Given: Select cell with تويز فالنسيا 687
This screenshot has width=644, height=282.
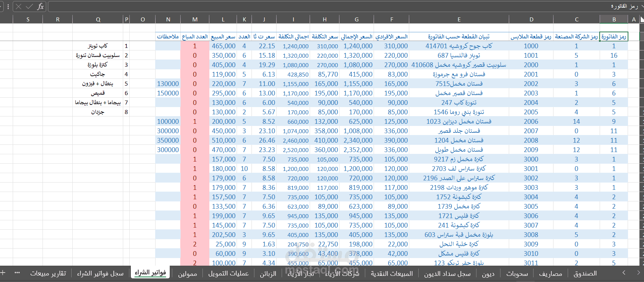Looking at the screenshot, I should [459, 56].
